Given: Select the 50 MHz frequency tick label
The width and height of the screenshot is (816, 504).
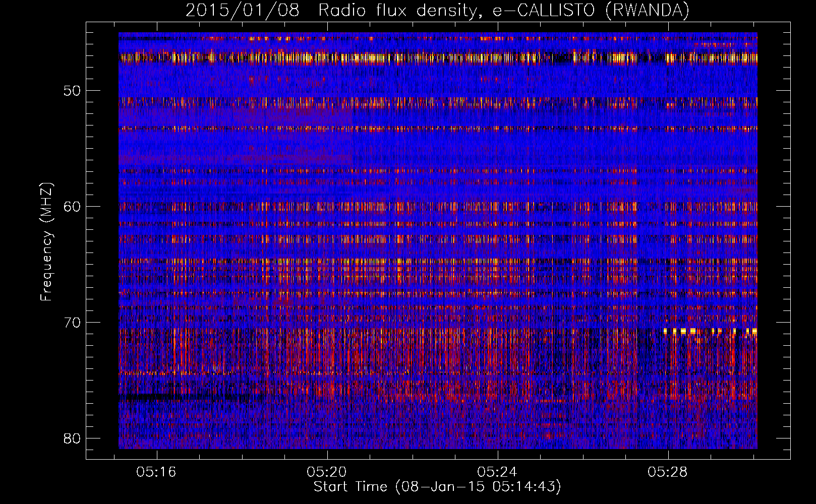Looking at the screenshot, I should click(x=72, y=91).
